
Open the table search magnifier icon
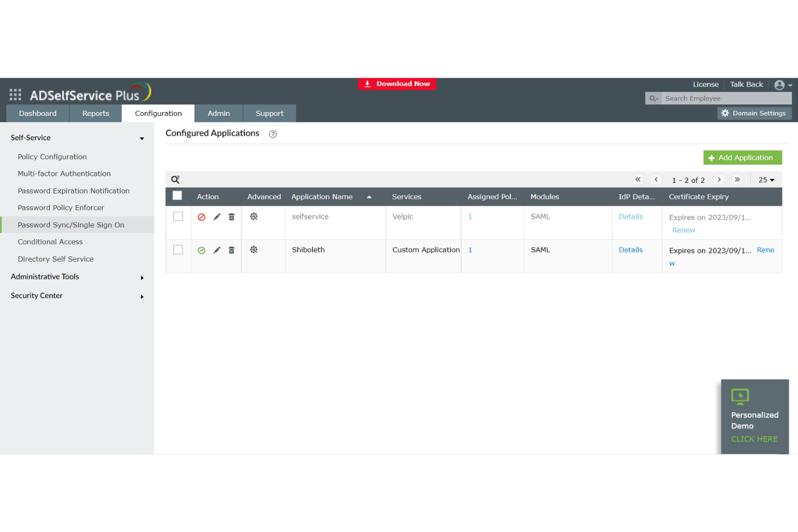(175, 179)
